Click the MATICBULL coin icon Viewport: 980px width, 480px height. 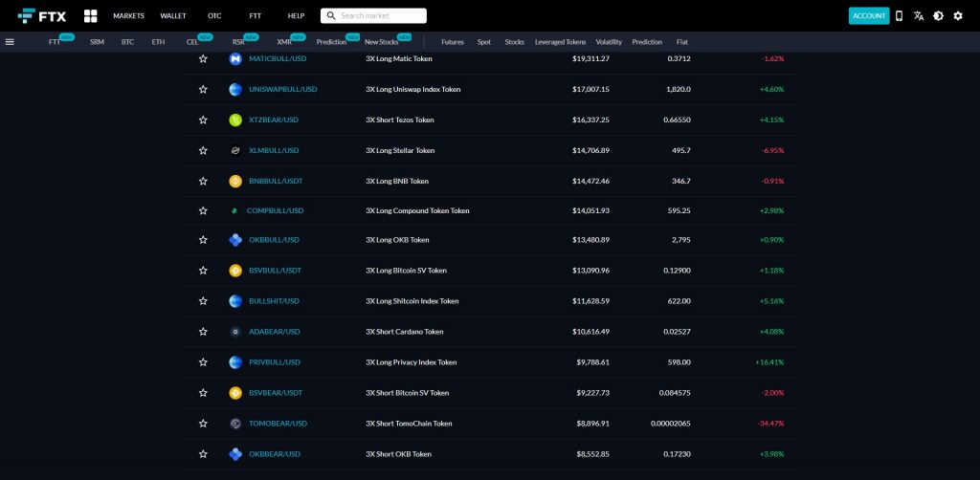click(x=235, y=58)
